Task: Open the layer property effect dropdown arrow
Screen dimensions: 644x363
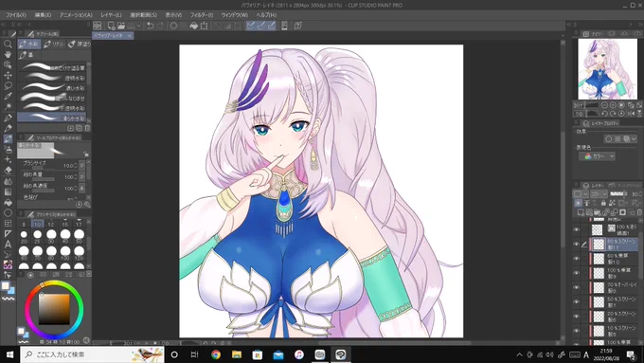Action: tap(634, 139)
